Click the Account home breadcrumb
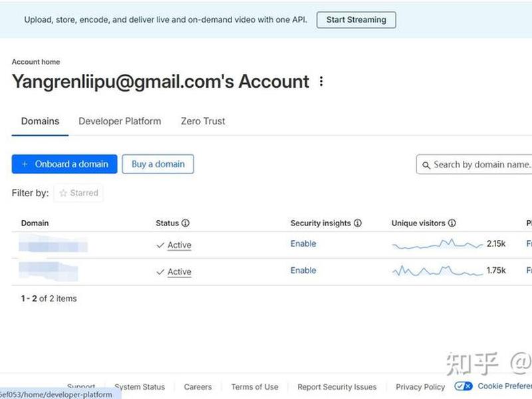The width and height of the screenshot is (532, 399). coord(36,62)
